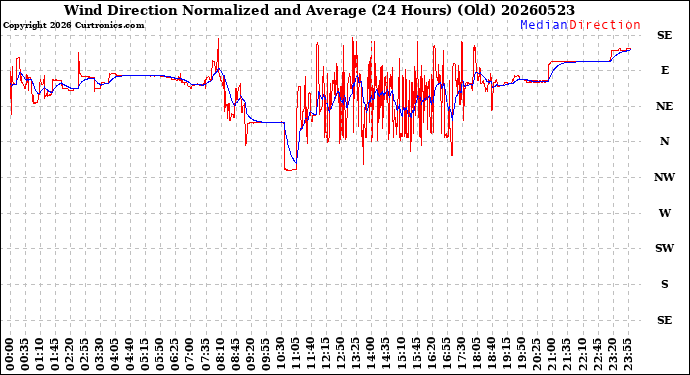The height and width of the screenshot is (375, 690).
Task: Click the 07:00 time axis label
Action: click(x=190, y=354)
